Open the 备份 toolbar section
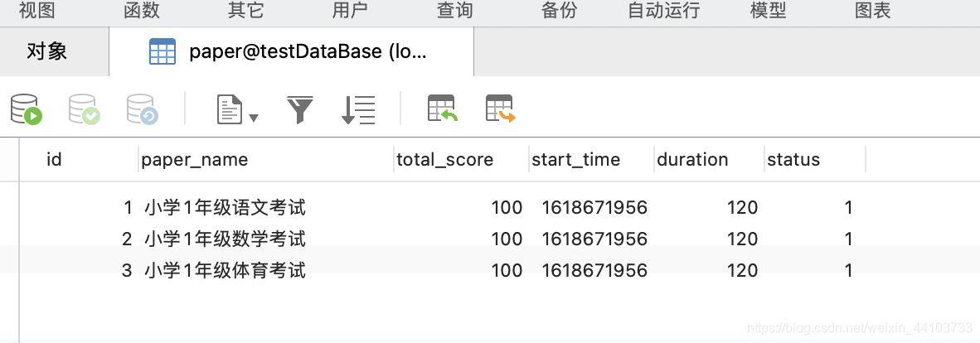This screenshot has width=980, height=343. point(559,10)
